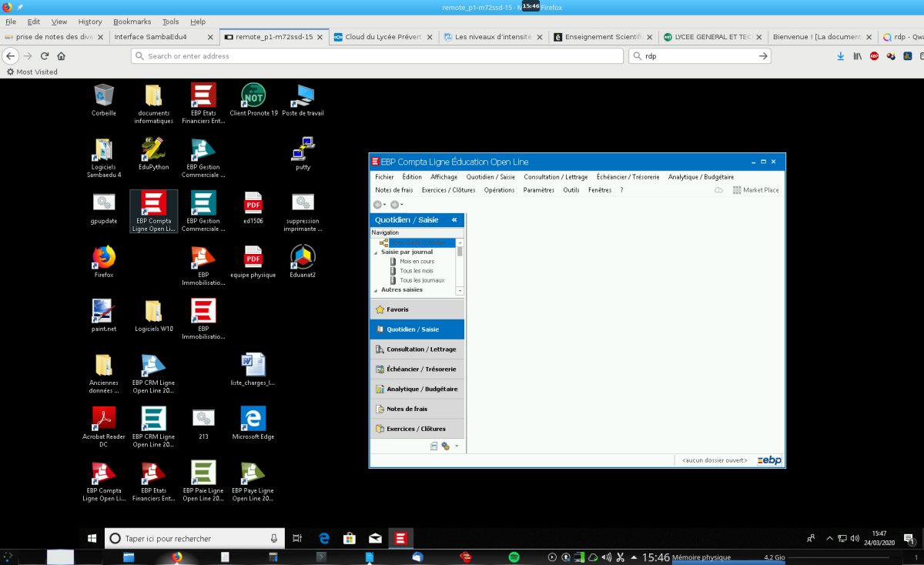Select Tous les journaux in the navigation tree
This screenshot has width=924, height=565.
pos(422,280)
